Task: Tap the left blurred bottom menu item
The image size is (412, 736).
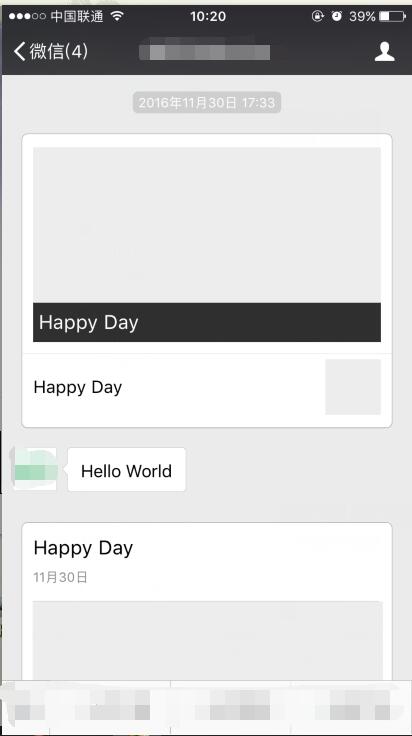Action: pos(86,706)
